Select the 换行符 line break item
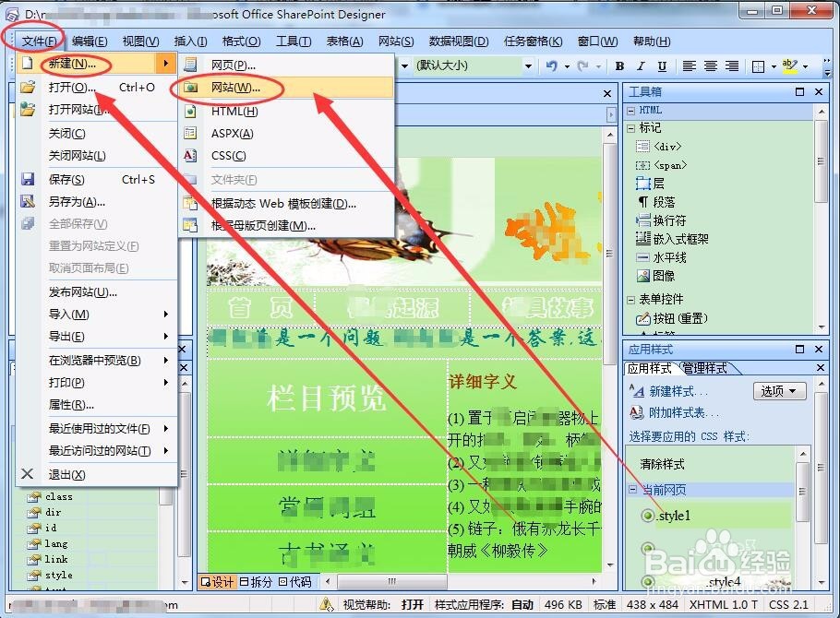This screenshot has height=618, width=840. (661, 220)
